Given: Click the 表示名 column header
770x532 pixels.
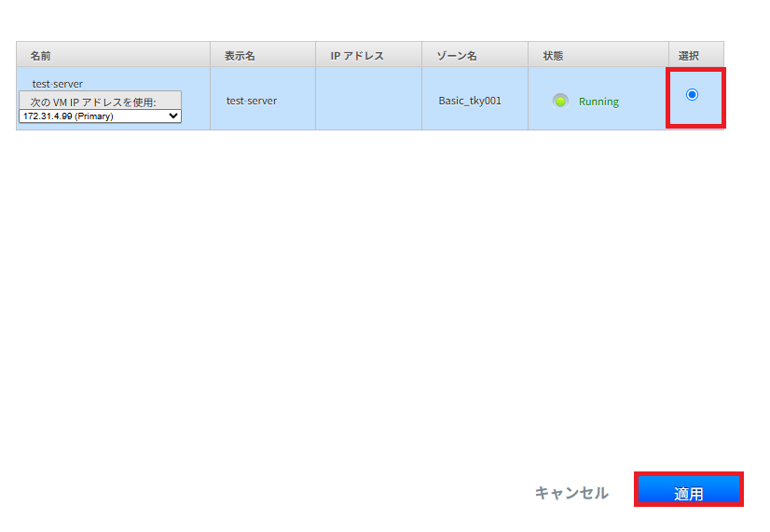Looking at the screenshot, I should [x=263, y=56].
